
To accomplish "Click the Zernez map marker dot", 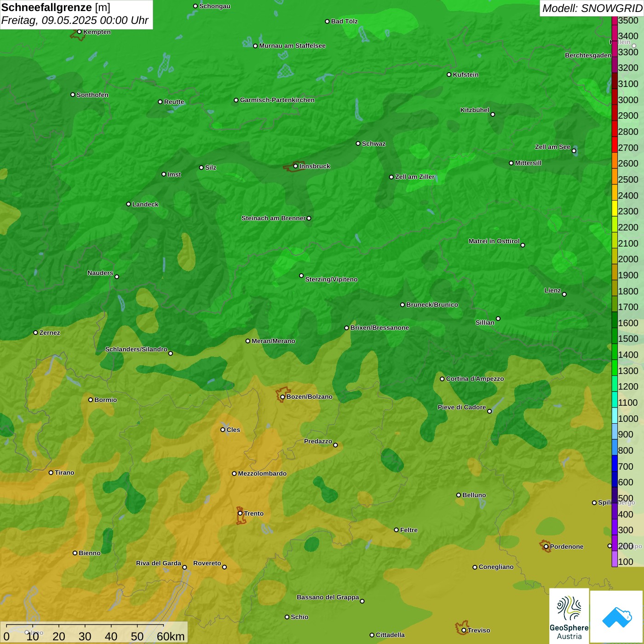I will coord(35,333).
